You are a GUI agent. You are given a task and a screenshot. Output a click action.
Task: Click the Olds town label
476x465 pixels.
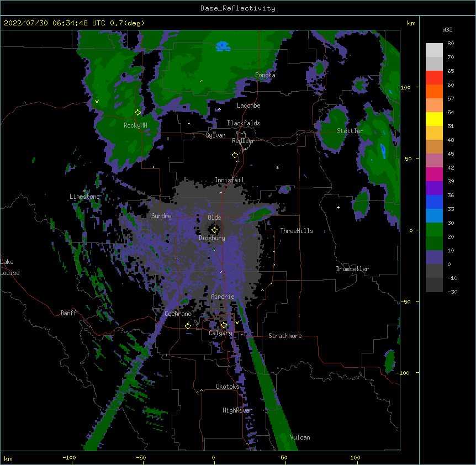click(214, 218)
